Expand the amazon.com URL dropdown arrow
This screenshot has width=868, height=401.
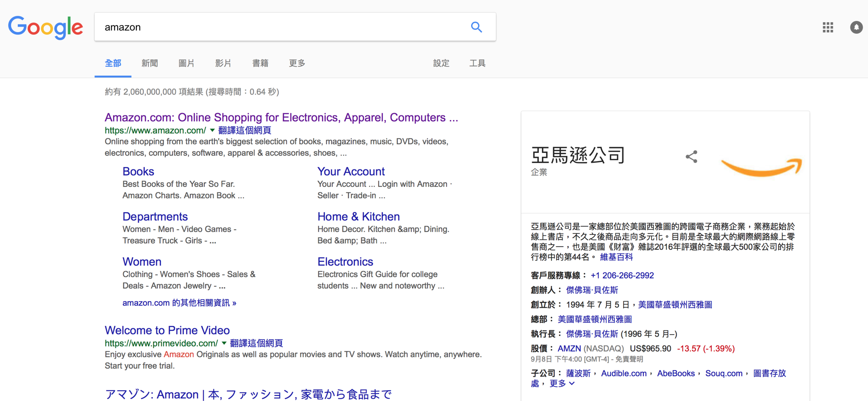212,130
